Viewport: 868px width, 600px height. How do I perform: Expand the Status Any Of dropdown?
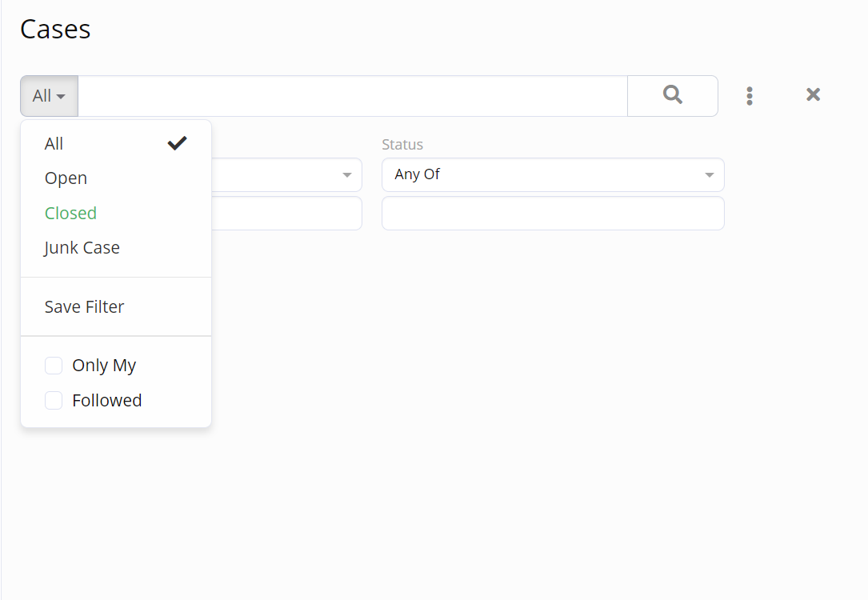coord(553,175)
